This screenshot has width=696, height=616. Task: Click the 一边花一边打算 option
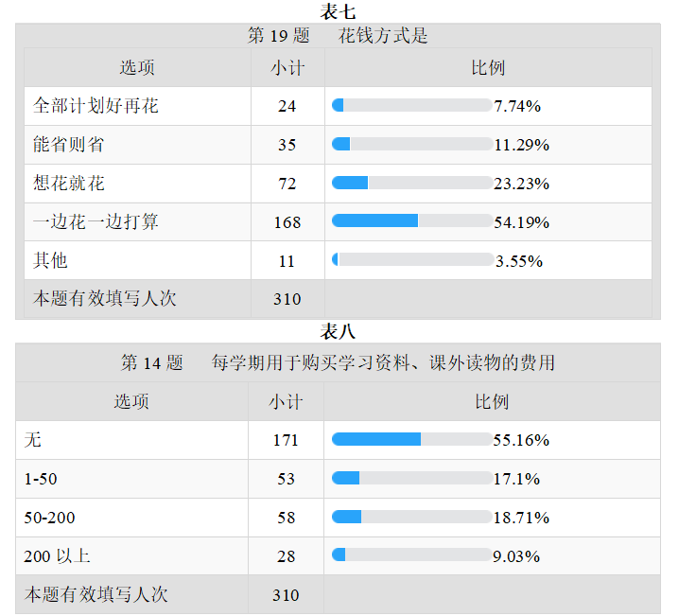[96, 221]
